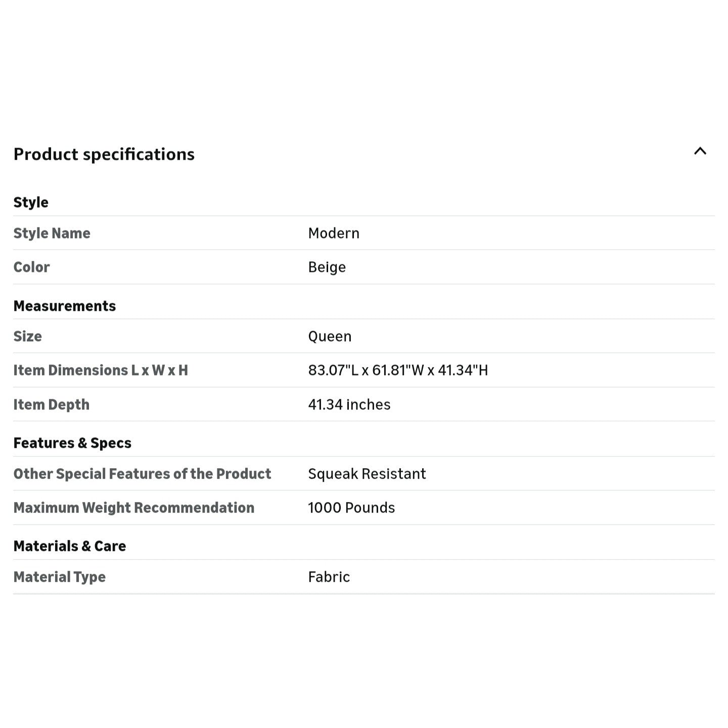Click the Maximum Weight Recommendation label
Viewport: 728px width, 728px height.
coord(133,508)
